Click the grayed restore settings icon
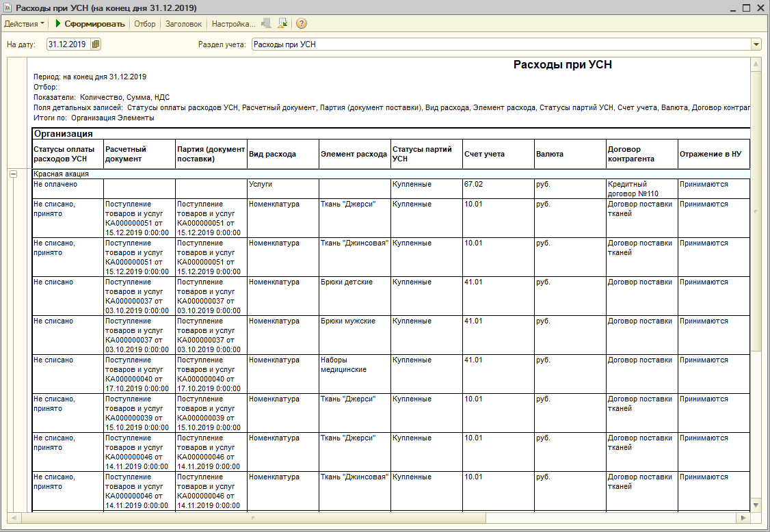 tap(266, 24)
